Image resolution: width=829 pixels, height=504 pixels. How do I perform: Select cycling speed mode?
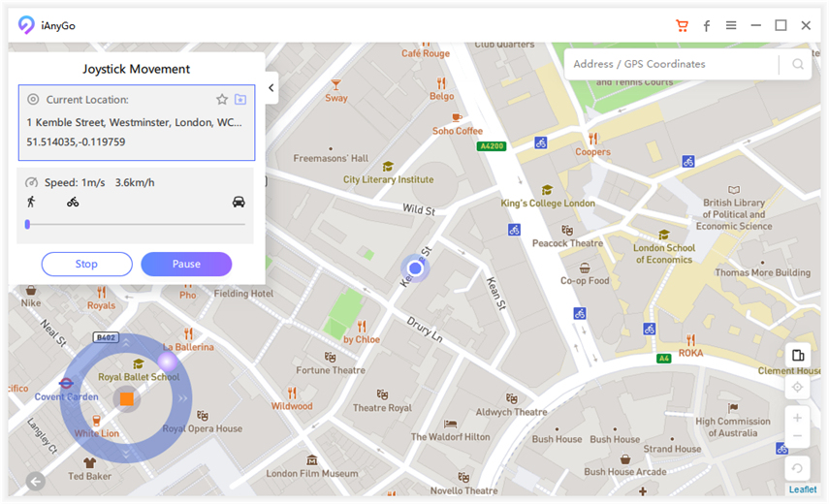pos(73,202)
